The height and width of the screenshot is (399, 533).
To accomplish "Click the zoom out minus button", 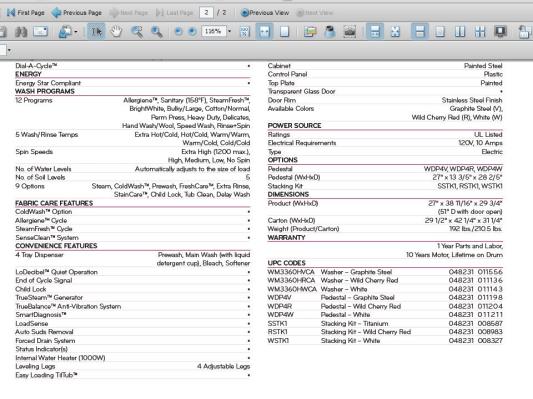I will click(x=178, y=32).
